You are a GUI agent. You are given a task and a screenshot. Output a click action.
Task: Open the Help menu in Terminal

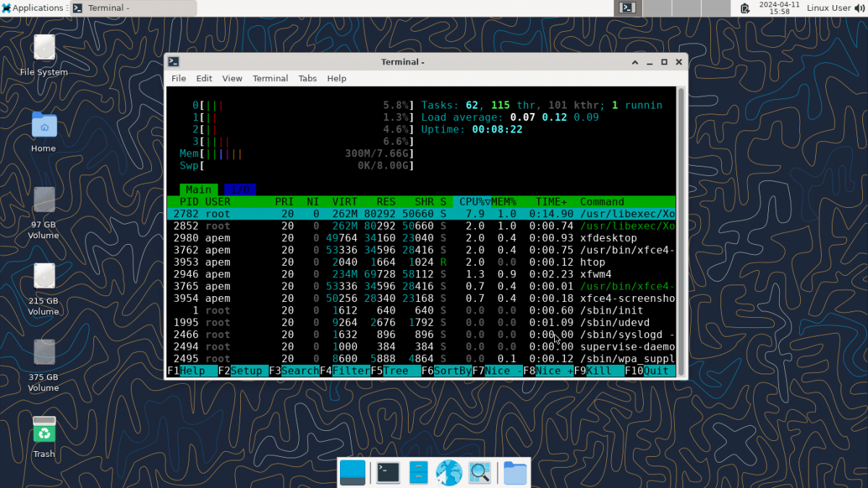[336, 78]
